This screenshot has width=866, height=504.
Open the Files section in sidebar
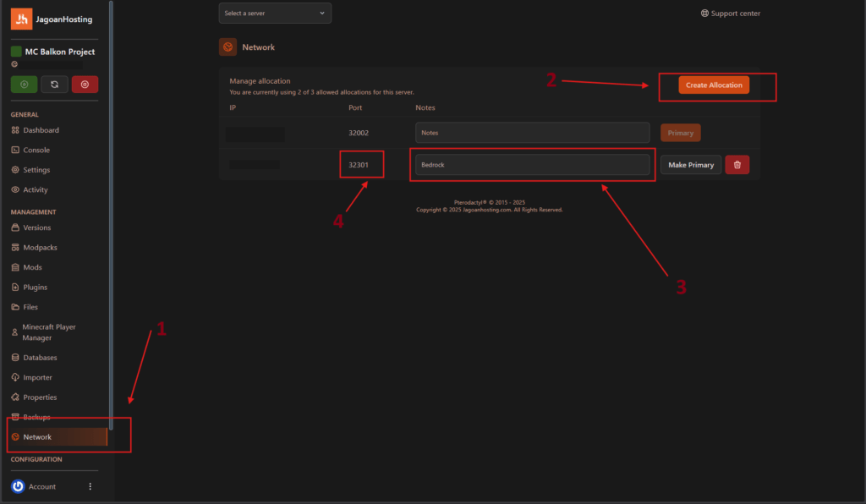[x=30, y=307]
